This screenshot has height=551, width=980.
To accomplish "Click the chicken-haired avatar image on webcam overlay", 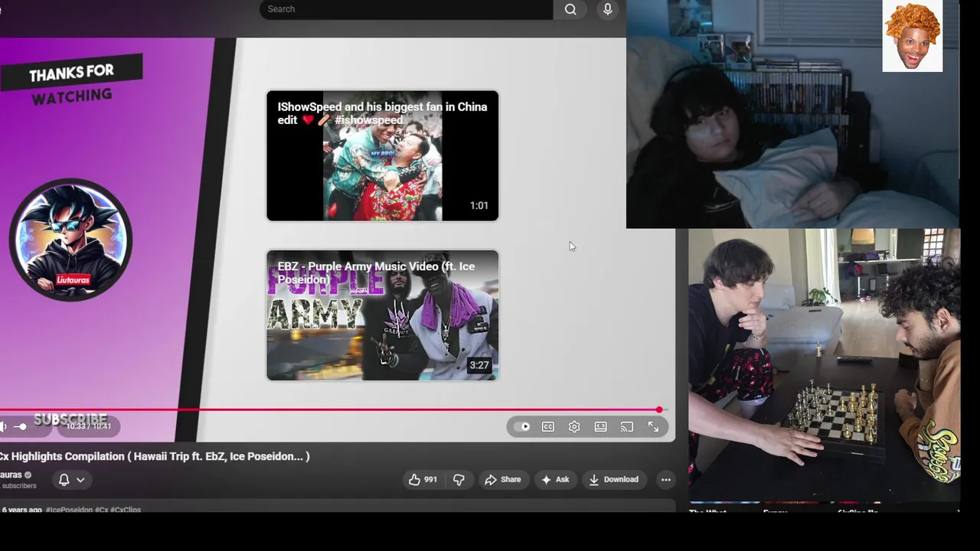I will (913, 37).
